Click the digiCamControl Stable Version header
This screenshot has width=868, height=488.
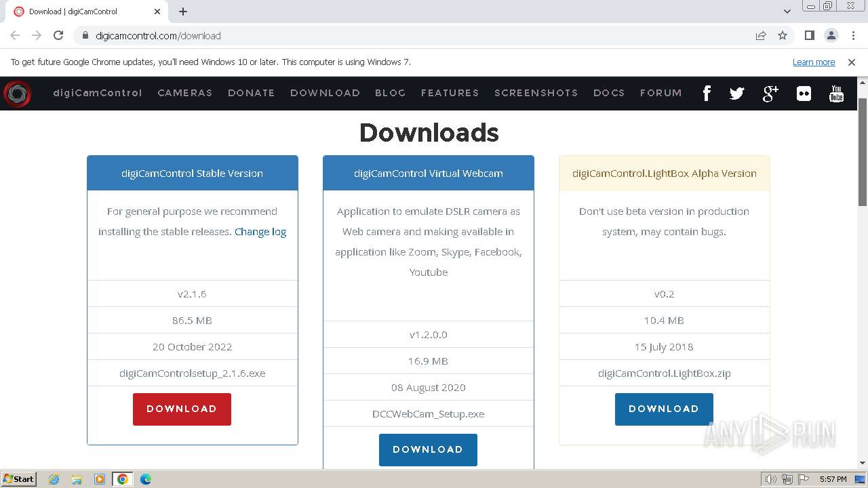tap(193, 174)
